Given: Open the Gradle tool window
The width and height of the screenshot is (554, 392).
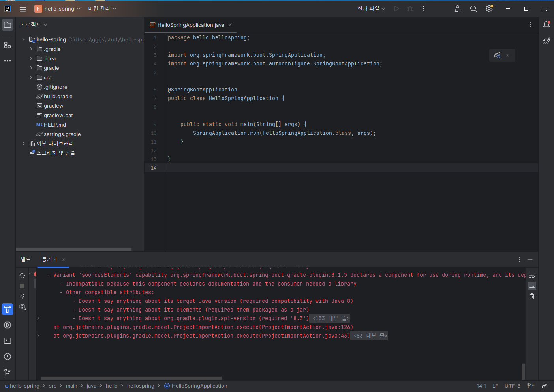Looking at the screenshot, I should (546, 41).
